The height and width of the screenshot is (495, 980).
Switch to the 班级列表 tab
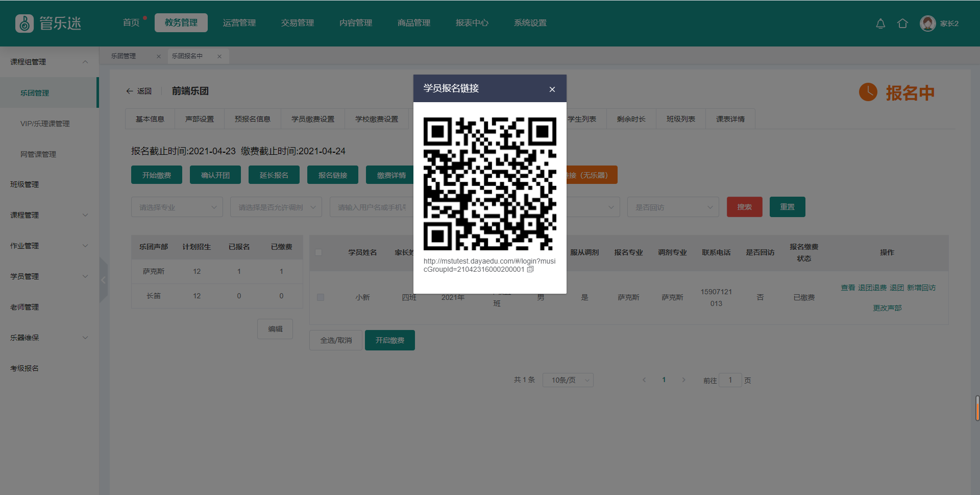(680, 119)
